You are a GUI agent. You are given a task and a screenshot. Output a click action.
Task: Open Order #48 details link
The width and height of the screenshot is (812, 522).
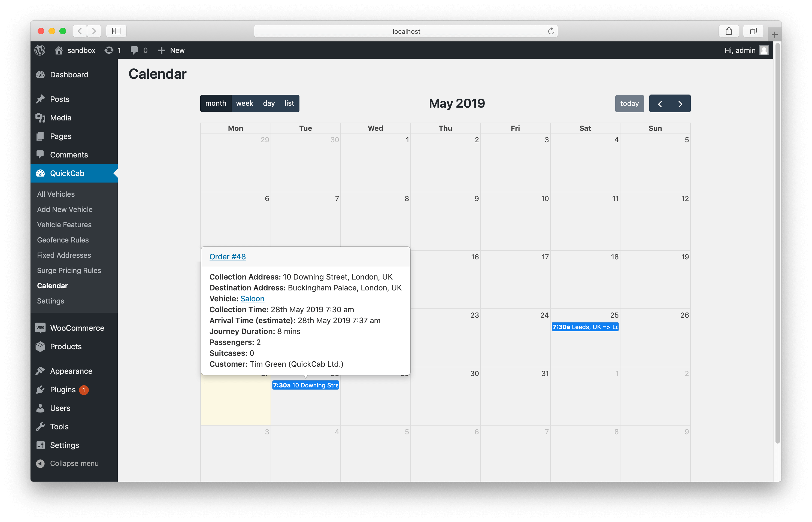(x=228, y=256)
